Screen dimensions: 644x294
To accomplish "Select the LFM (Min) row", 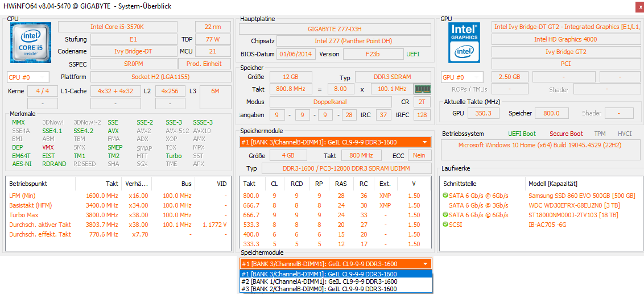I will pyautogui.click(x=118, y=196).
